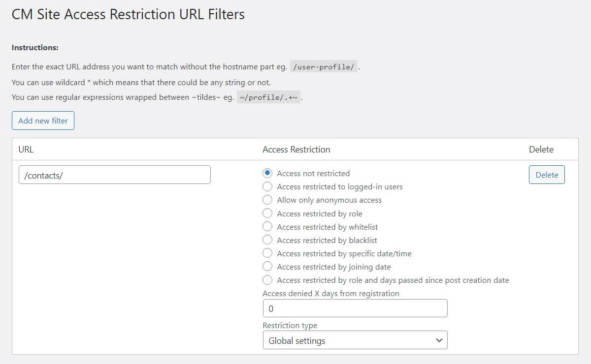Pick Access restricted by blacklist
The width and height of the screenshot is (591, 364).
(267, 240)
